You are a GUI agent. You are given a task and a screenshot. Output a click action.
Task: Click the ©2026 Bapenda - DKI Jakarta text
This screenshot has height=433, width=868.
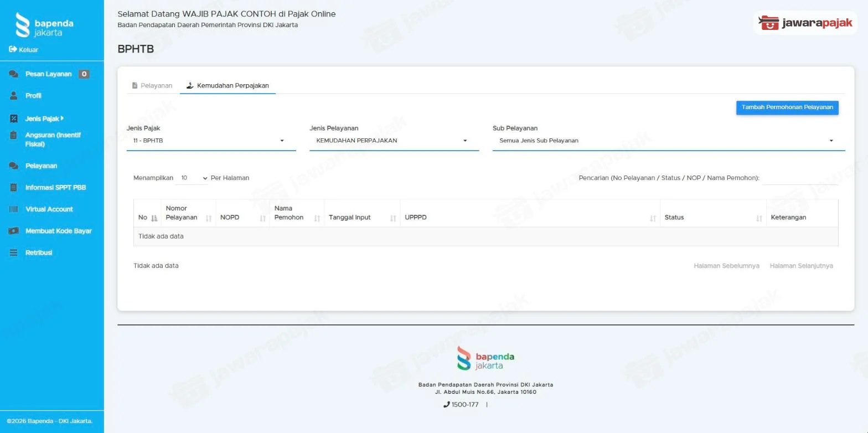point(50,421)
